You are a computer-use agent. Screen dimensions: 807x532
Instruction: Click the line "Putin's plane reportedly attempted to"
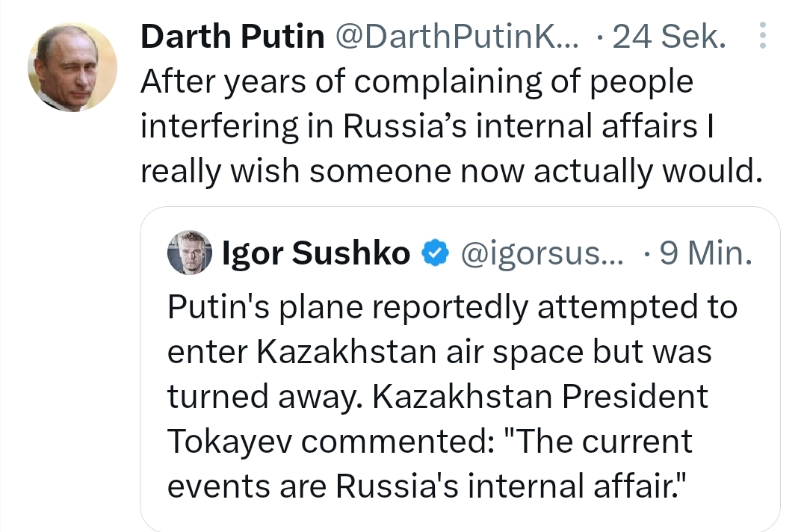pyautogui.click(x=452, y=307)
